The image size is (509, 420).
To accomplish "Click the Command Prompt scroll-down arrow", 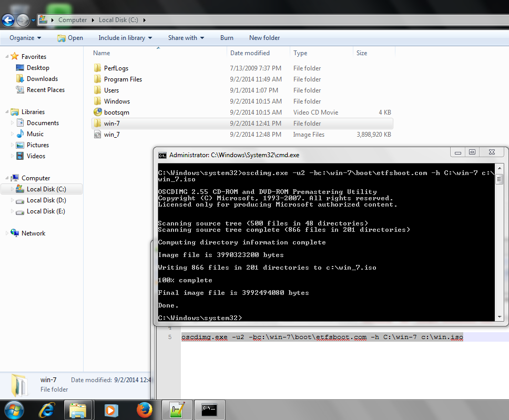I will pyautogui.click(x=498, y=316).
